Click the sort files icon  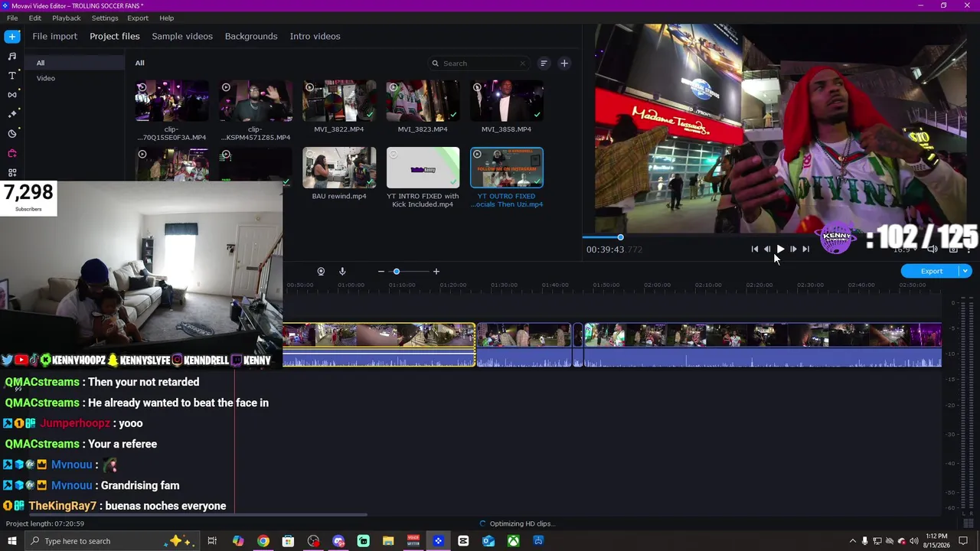click(x=544, y=64)
